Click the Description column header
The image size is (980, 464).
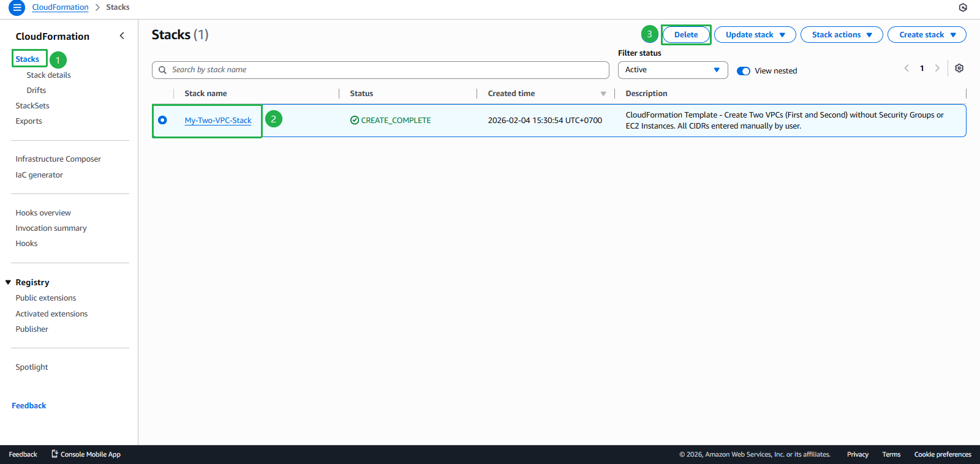click(x=646, y=94)
